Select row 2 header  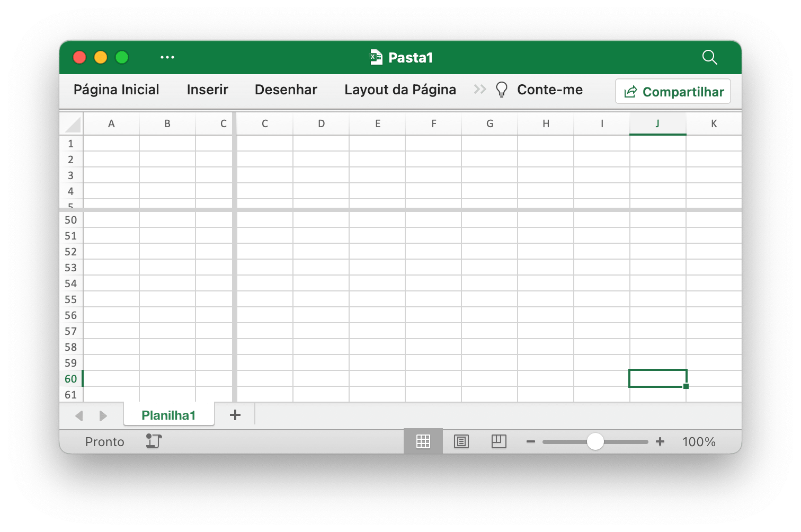pos(71,159)
